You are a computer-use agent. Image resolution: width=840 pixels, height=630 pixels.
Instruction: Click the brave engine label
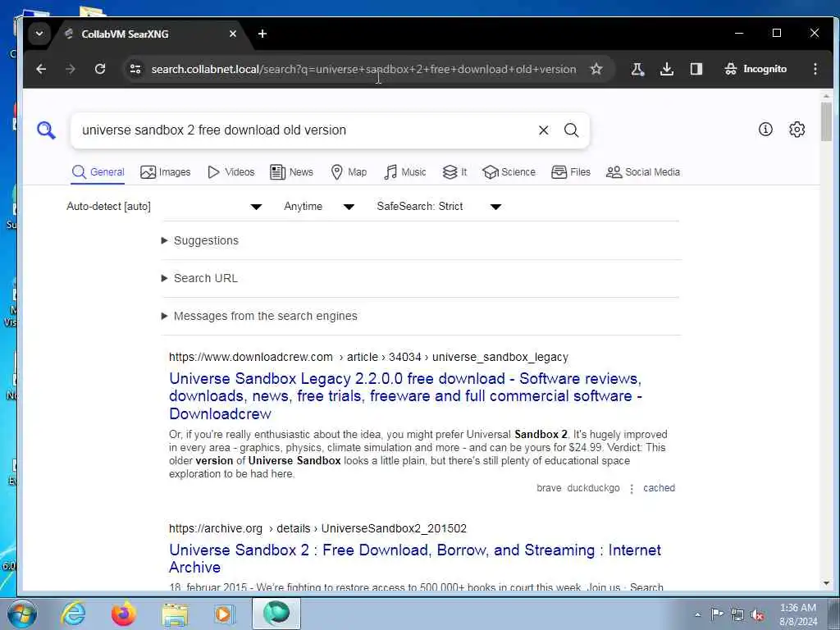point(549,488)
